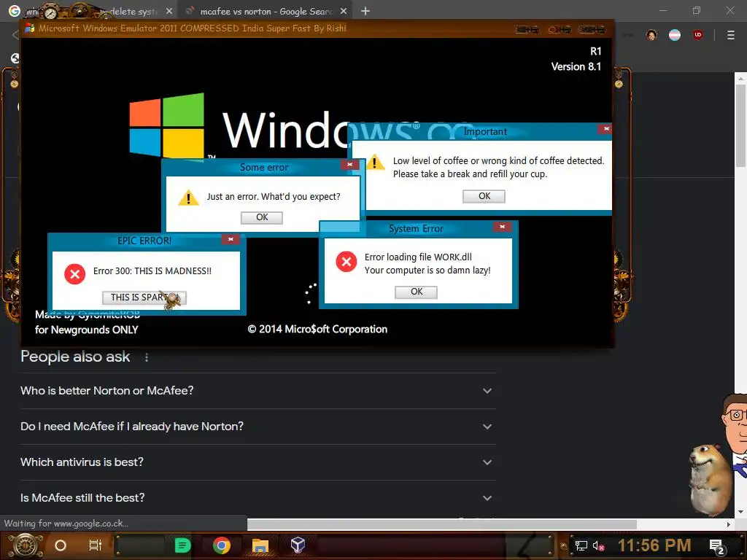Image resolution: width=747 pixels, height=560 pixels.
Task: Click the horizontal scrollbar of the page
Action: (441, 524)
